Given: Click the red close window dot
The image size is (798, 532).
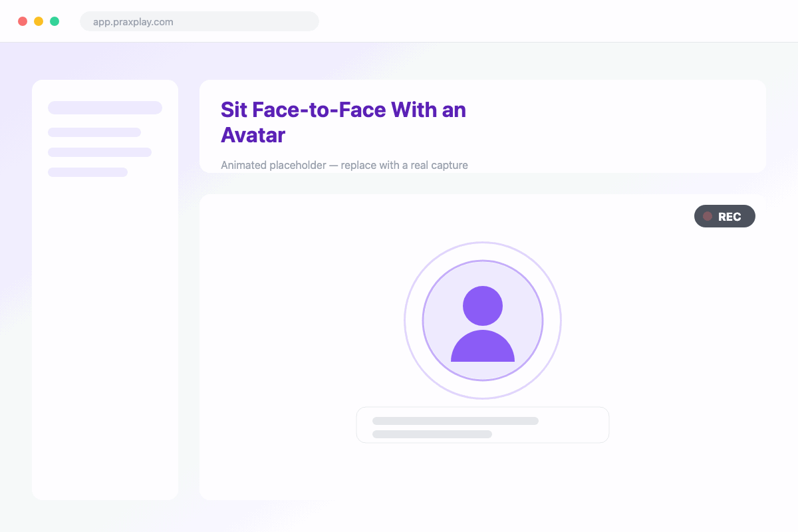Looking at the screenshot, I should pos(23,21).
